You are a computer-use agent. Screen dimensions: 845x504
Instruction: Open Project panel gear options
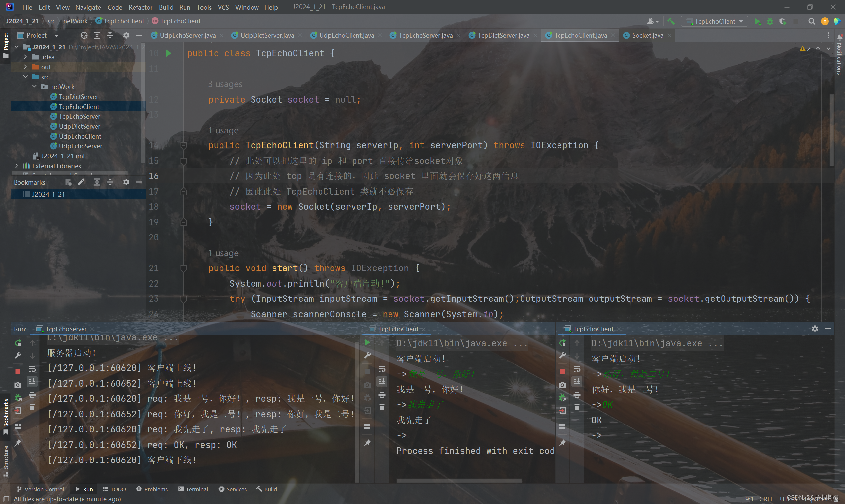coord(126,35)
